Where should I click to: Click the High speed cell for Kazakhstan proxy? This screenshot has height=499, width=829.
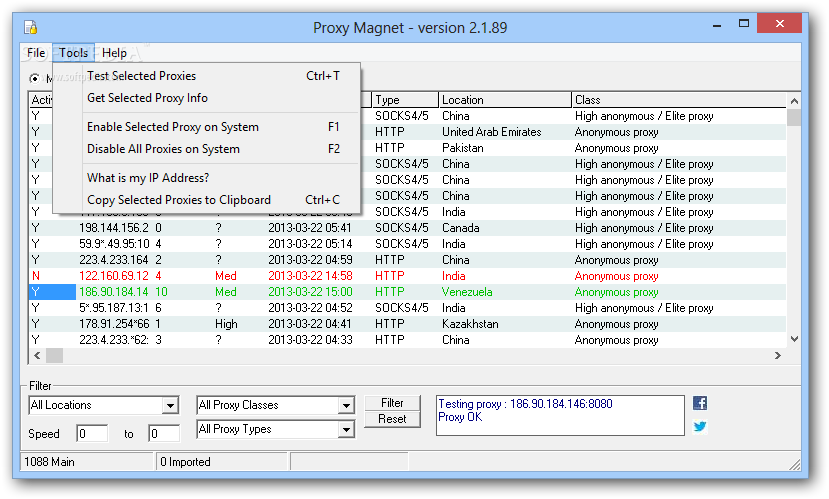[x=226, y=324]
